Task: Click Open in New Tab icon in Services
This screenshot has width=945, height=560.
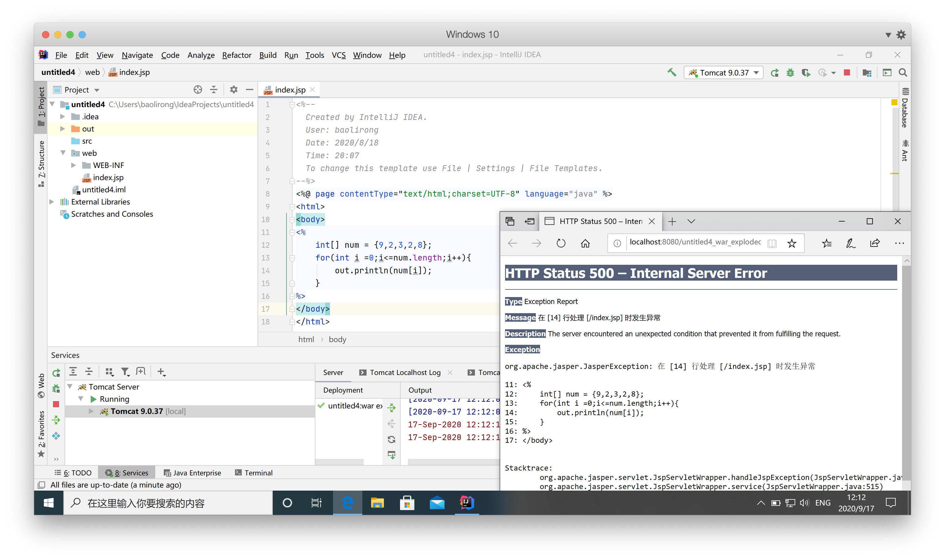Action: 141,372
